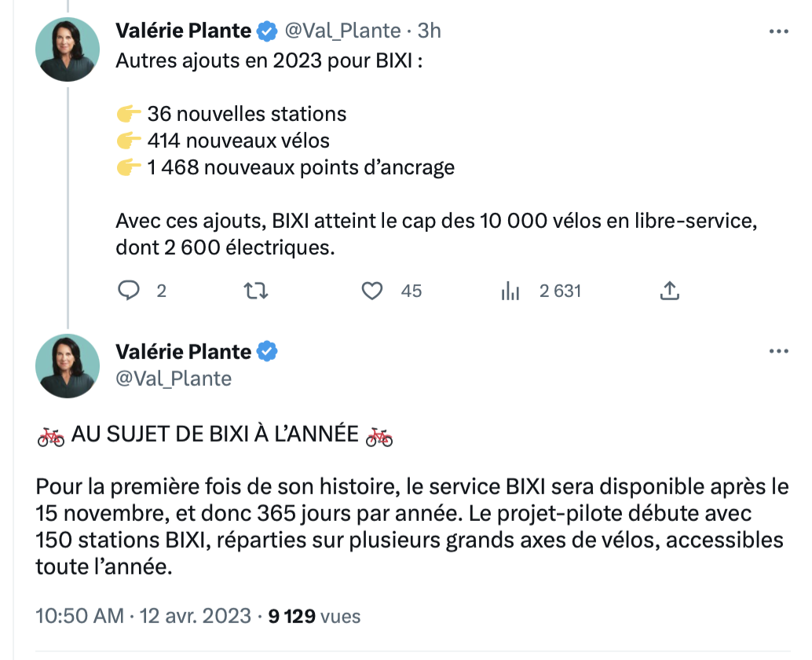Viewport: 812px width, 660px height.
Task: Open the more options menu on top tweet
Action: coord(777,31)
